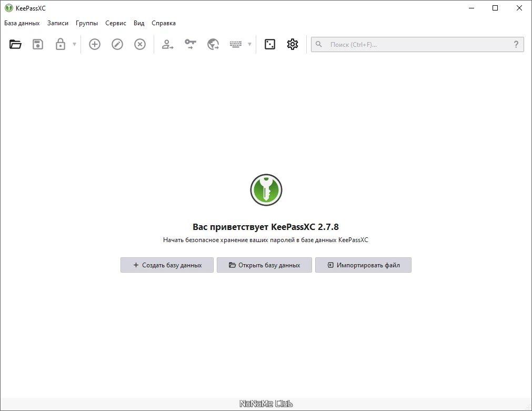This screenshot has height=411, width=532.
Task: Close the KeePassXC window
Action: point(519,8)
